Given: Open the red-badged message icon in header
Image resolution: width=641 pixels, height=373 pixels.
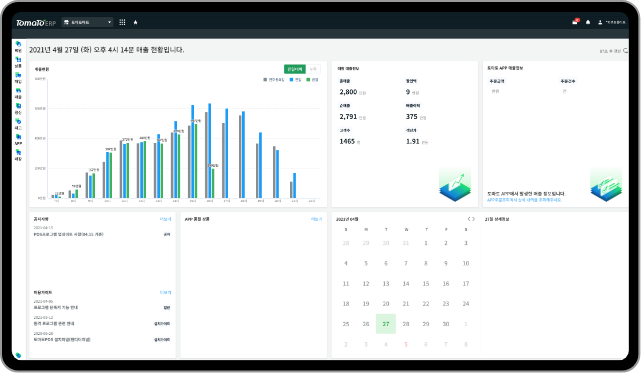Looking at the screenshot, I should coord(575,22).
